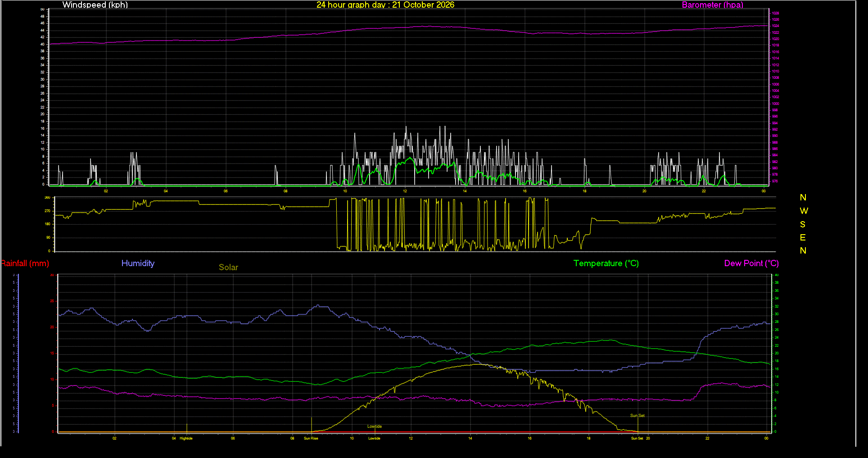The height and width of the screenshot is (458, 868).
Task: Click the "Barometer (hpa)" label
Action: (x=712, y=5)
